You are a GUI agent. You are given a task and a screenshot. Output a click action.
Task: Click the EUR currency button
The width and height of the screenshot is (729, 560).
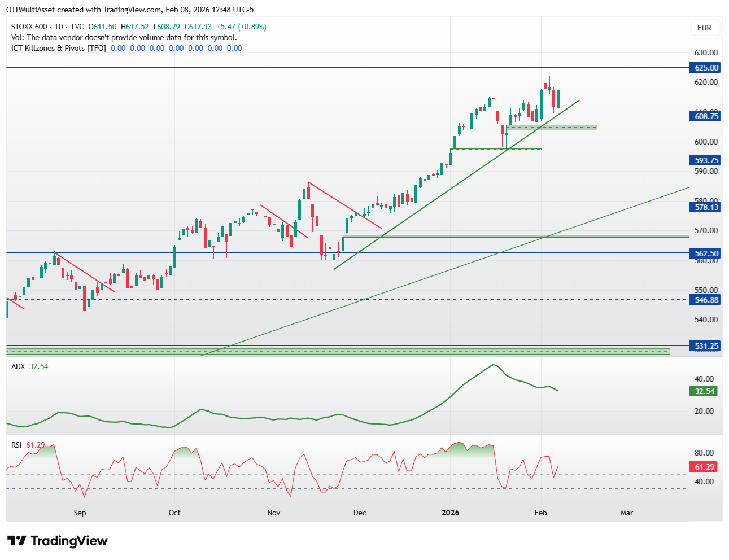point(704,28)
